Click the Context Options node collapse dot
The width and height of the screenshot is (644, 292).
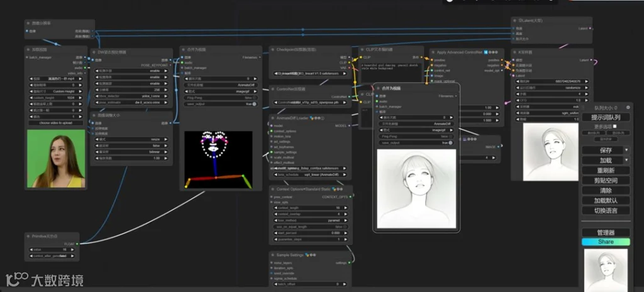272,189
